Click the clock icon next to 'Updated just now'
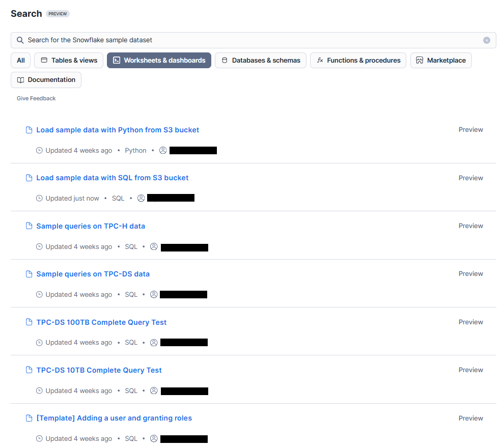The width and height of the screenshot is (504, 447). point(39,198)
